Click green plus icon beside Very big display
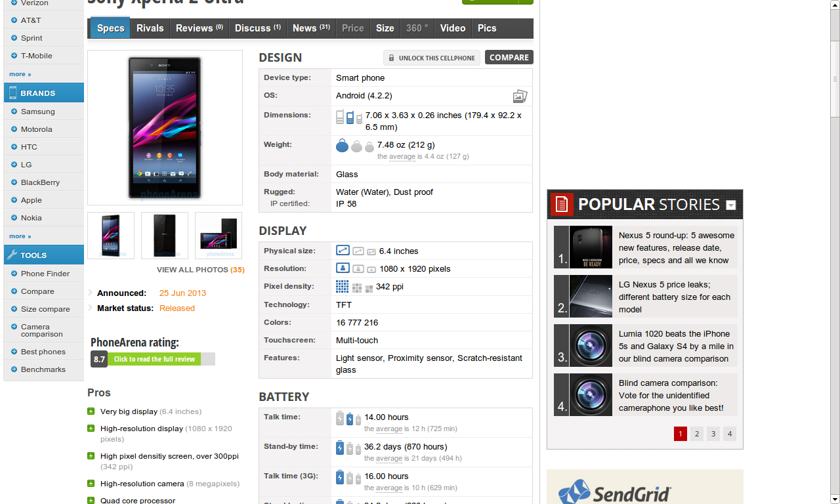The image size is (840, 504). pyautogui.click(x=91, y=411)
